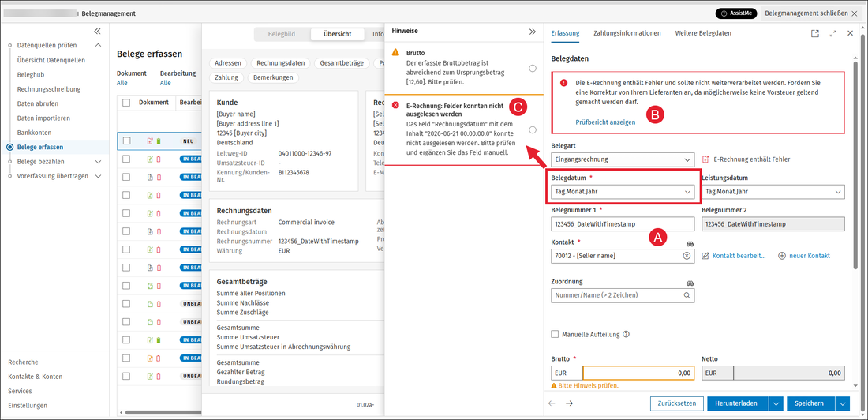Click the Herunterladen button
Screen dimensions: 868x420
tap(738, 403)
